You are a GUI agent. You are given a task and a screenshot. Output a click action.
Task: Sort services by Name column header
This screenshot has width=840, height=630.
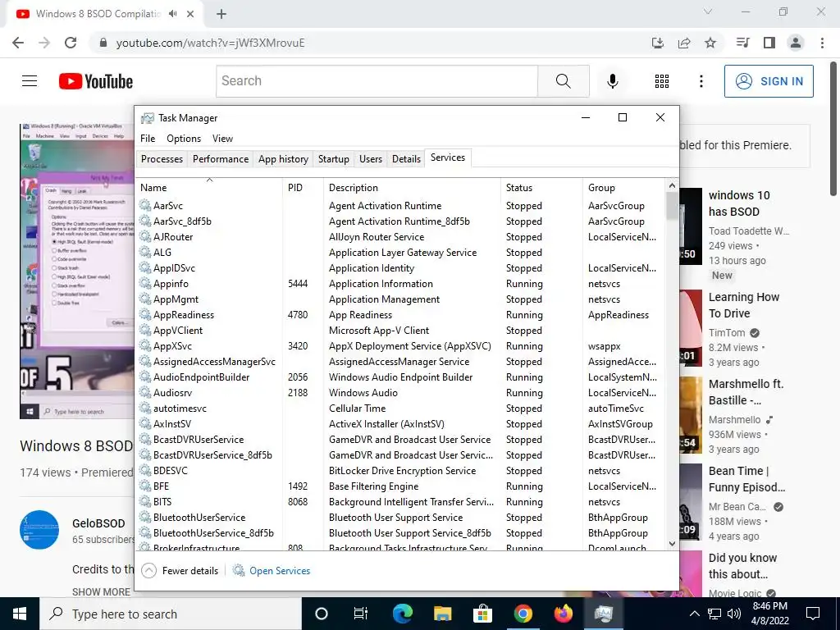tap(209, 188)
